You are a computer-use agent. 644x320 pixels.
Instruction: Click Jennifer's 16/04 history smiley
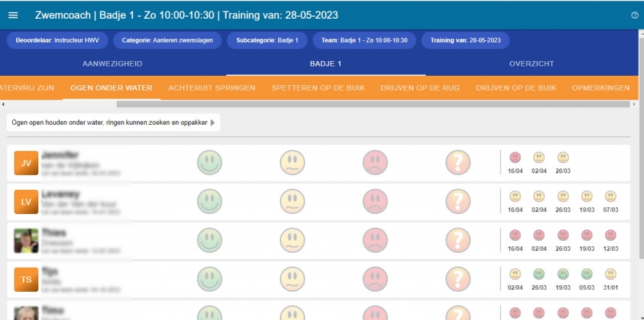click(515, 158)
